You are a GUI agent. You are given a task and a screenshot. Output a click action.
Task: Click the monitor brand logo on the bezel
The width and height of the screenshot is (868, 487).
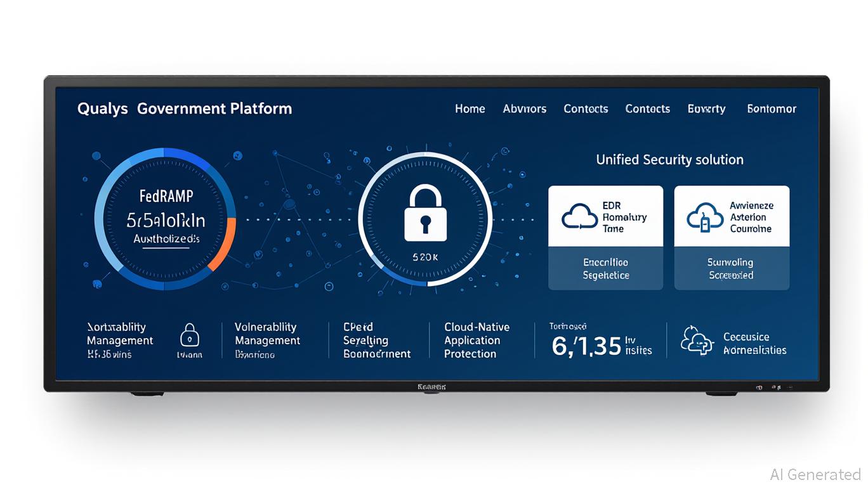click(x=432, y=386)
